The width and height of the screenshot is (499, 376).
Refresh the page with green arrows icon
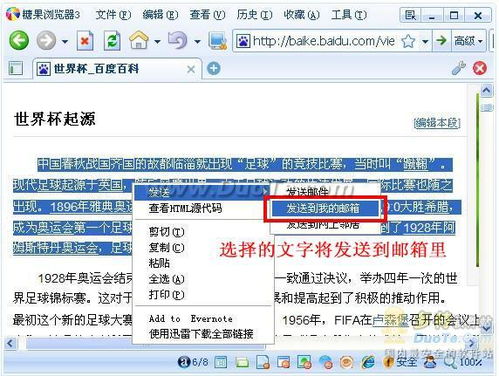click(112, 41)
